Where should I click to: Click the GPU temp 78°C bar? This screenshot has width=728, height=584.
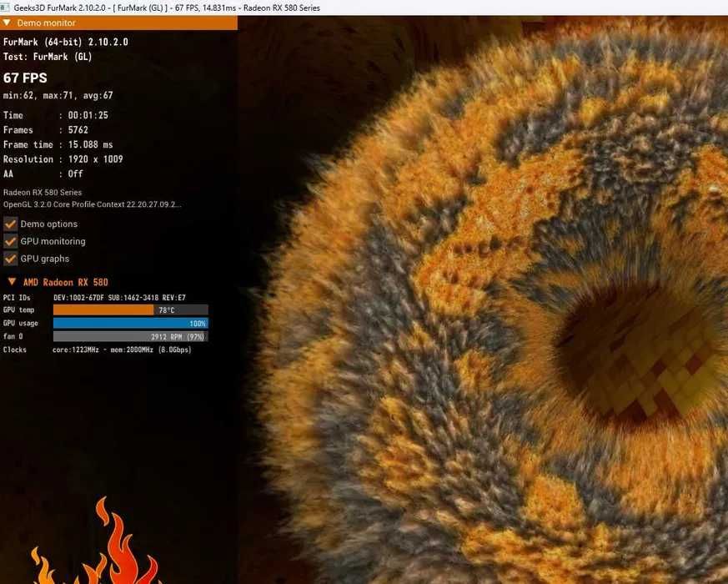[130, 310]
